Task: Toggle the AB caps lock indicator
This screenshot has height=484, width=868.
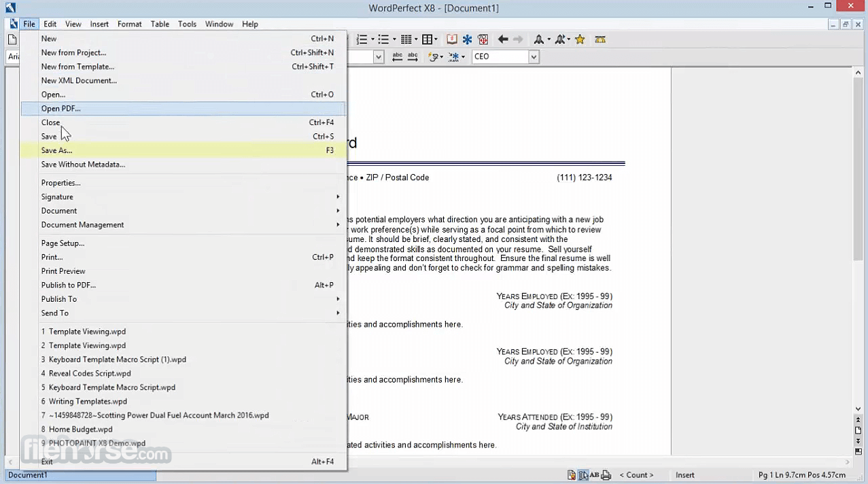Action: tap(595, 475)
